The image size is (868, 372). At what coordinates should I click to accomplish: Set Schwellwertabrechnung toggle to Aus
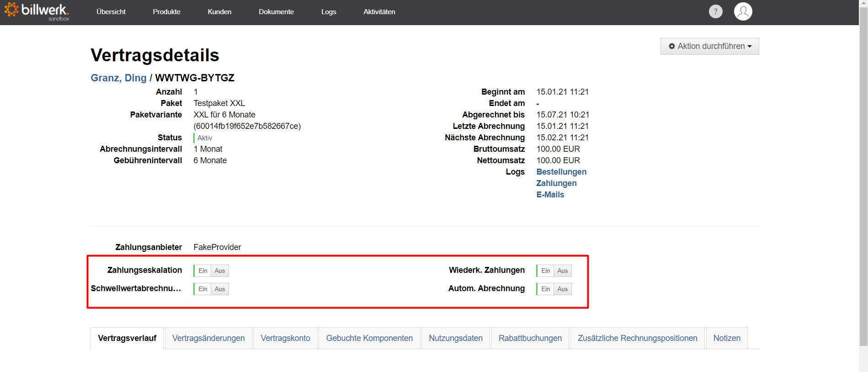220,289
